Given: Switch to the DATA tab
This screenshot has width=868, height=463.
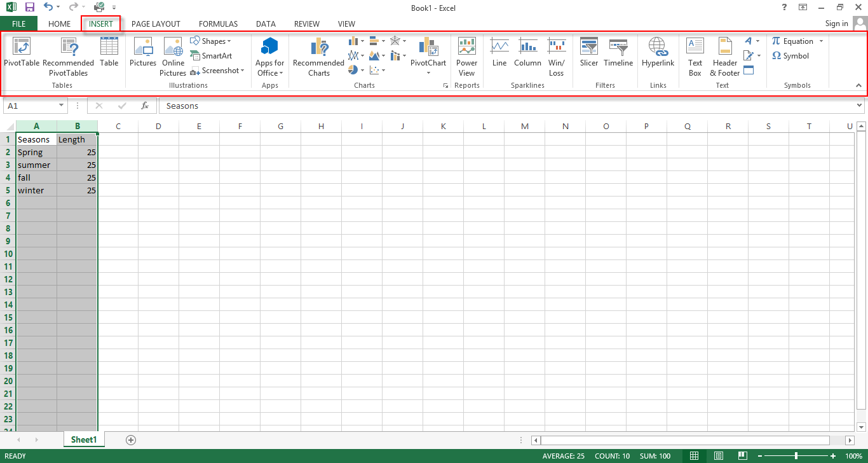Looking at the screenshot, I should click(x=266, y=24).
